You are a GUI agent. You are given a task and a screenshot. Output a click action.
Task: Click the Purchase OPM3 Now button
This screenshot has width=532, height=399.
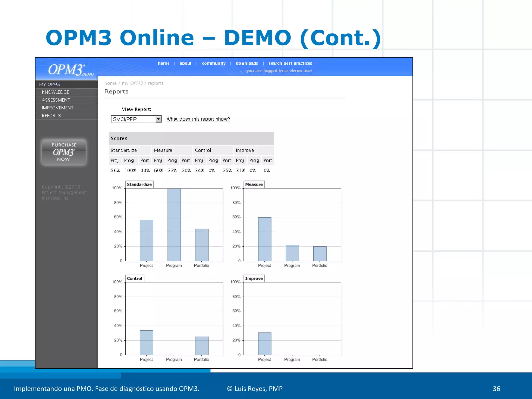[x=64, y=152]
